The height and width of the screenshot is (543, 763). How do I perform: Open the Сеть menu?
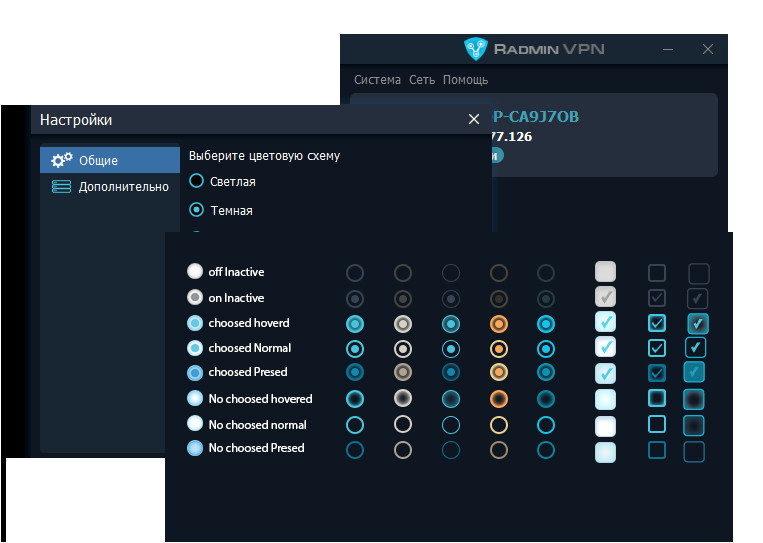[421, 79]
